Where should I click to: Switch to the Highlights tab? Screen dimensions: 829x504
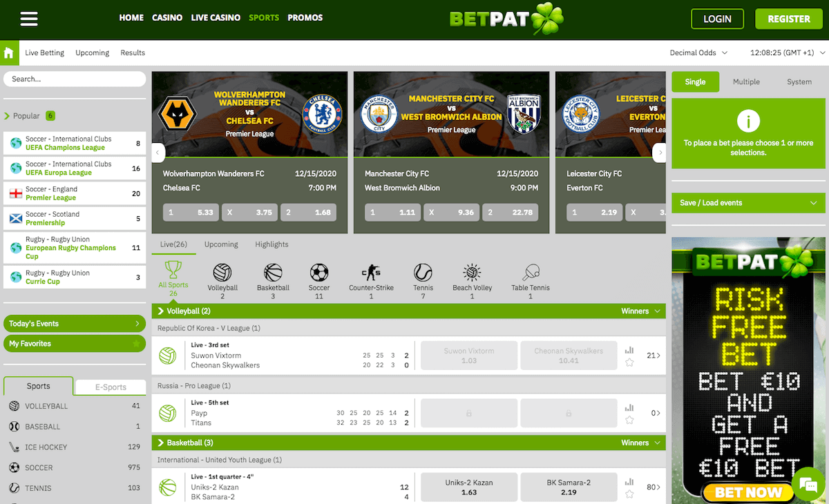click(x=271, y=244)
